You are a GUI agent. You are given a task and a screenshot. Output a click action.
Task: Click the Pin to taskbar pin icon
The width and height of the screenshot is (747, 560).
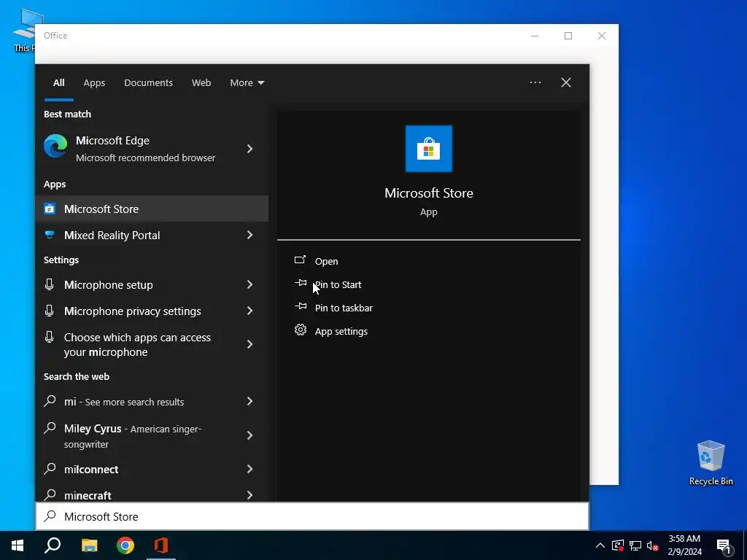click(x=301, y=306)
